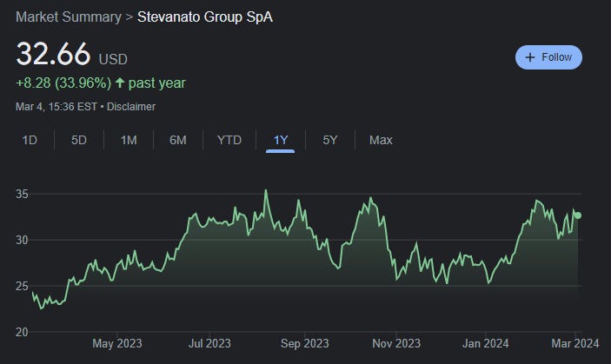
Task: Select the 1Y time range tab
Action: [280, 140]
